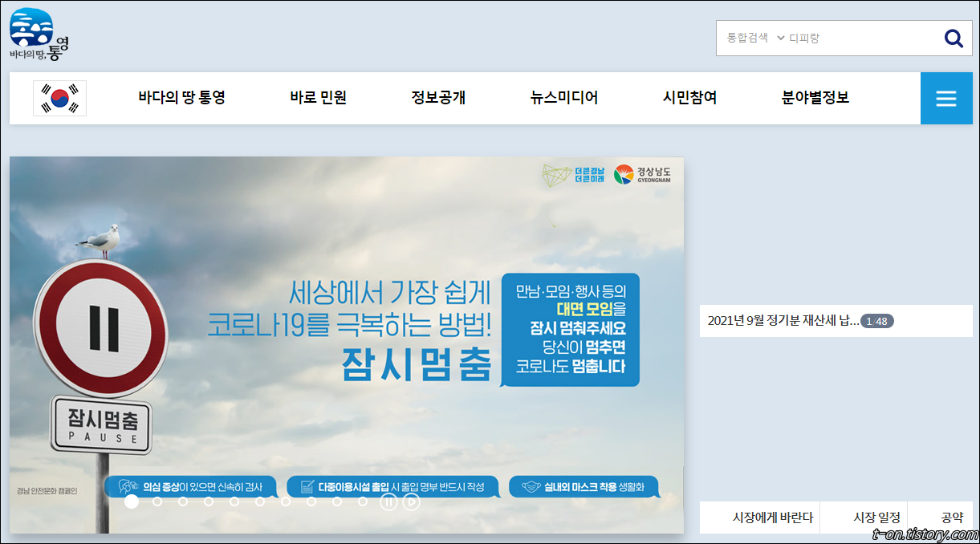The height and width of the screenshot is (544, 980).
Task: Open the 바로 민원 menu
Action: (319, 98)
